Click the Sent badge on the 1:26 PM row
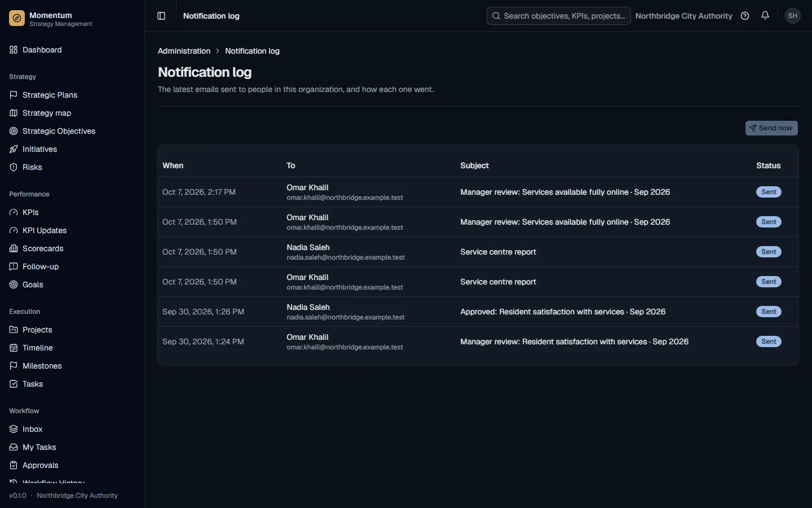Screen dimensions: 812x508 pyautogui.click(x=769, y=312)
